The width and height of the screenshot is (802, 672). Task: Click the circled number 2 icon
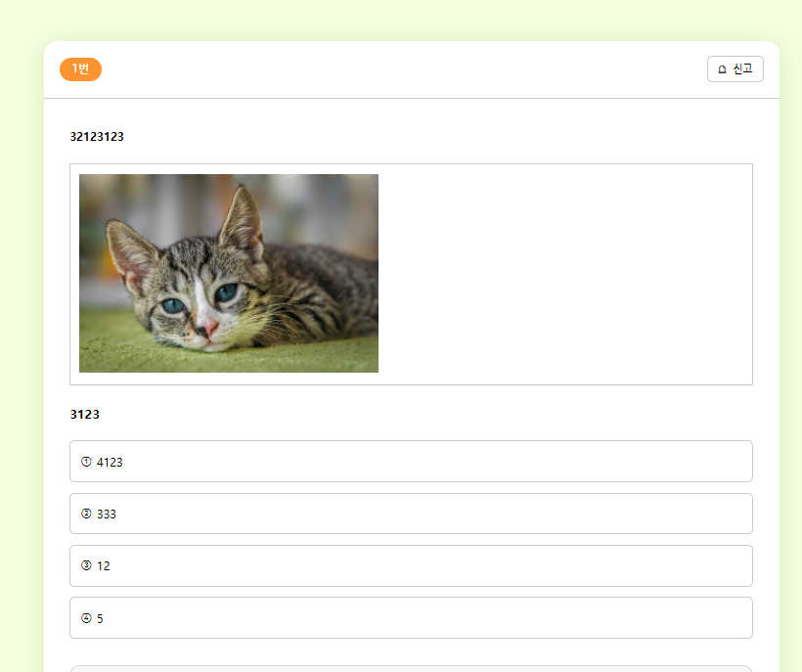pyautogui.click(x=86, y=514)
